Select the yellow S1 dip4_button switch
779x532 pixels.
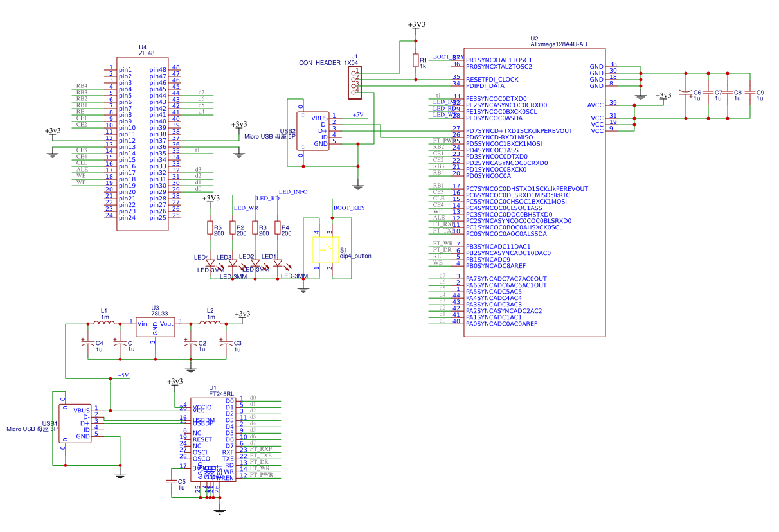click(326, 251)
